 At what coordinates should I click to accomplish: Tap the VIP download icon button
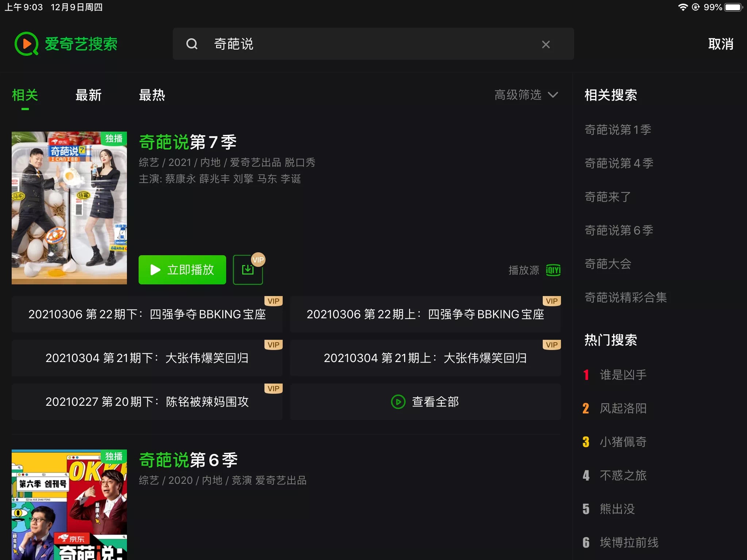coord(248,270)
